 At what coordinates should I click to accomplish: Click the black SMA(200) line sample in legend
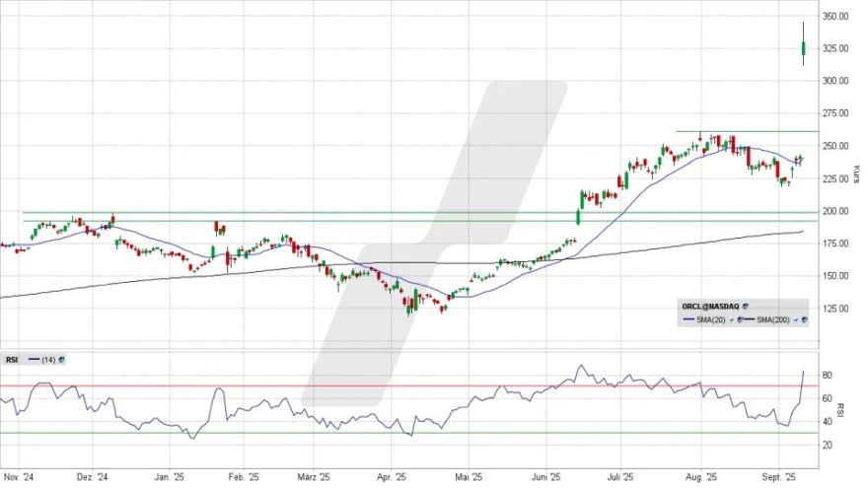tap(749, 320)
